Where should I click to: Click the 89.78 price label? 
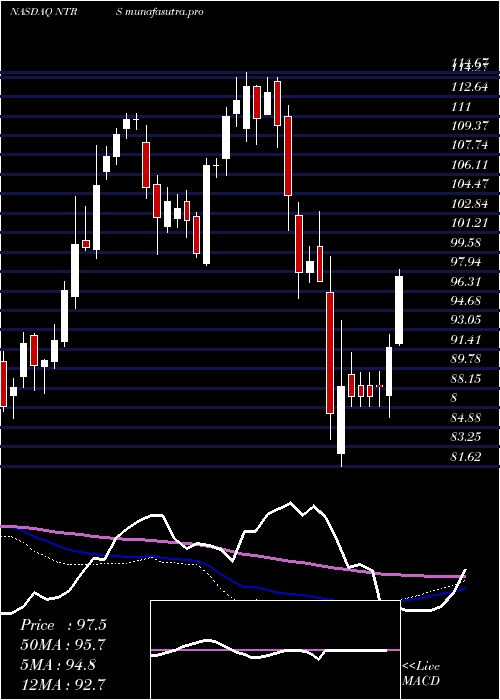[x=467, y=359]
